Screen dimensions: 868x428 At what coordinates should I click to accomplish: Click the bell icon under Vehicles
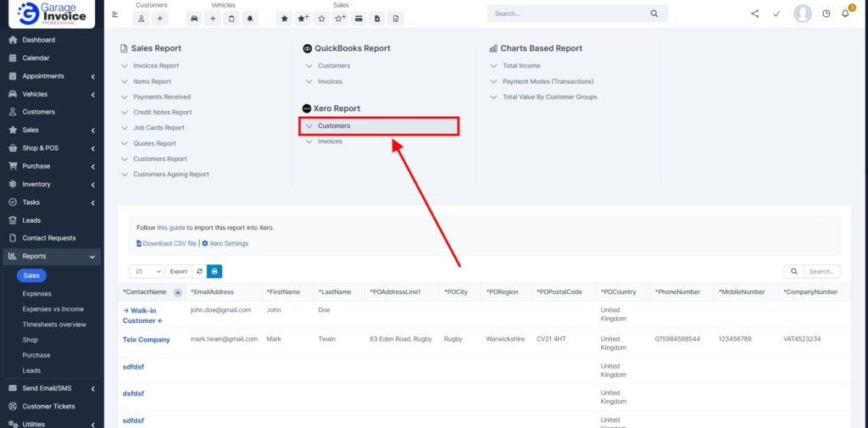click(250, 19)
